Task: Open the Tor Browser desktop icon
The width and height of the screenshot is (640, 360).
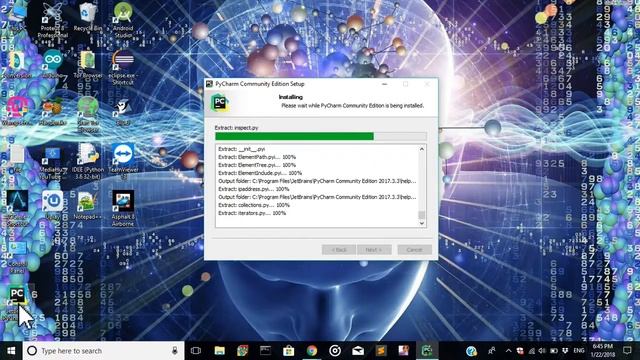Action: pos(88,64)
